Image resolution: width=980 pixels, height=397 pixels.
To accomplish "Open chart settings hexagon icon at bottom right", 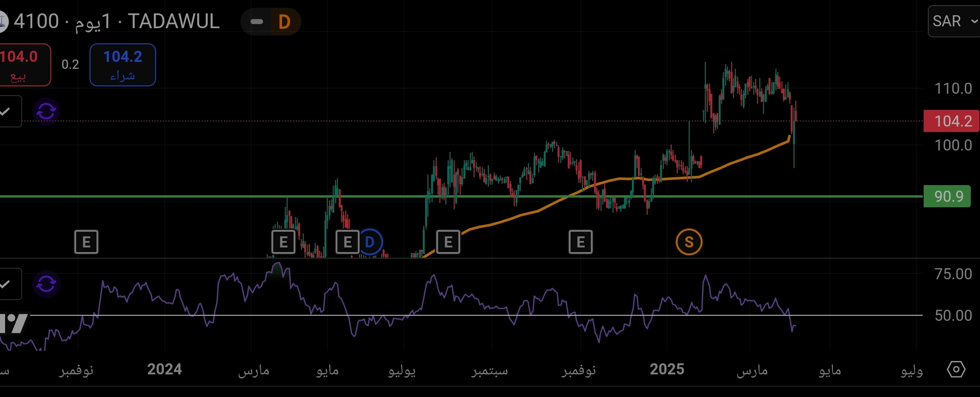I will click(x=956, y=369).
